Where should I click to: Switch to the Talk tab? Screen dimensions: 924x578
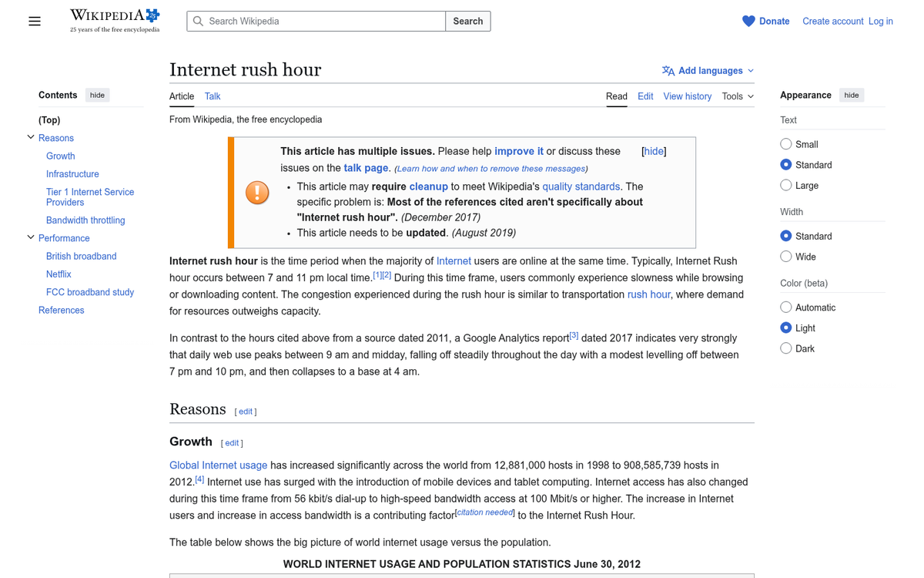pos(213,96)
